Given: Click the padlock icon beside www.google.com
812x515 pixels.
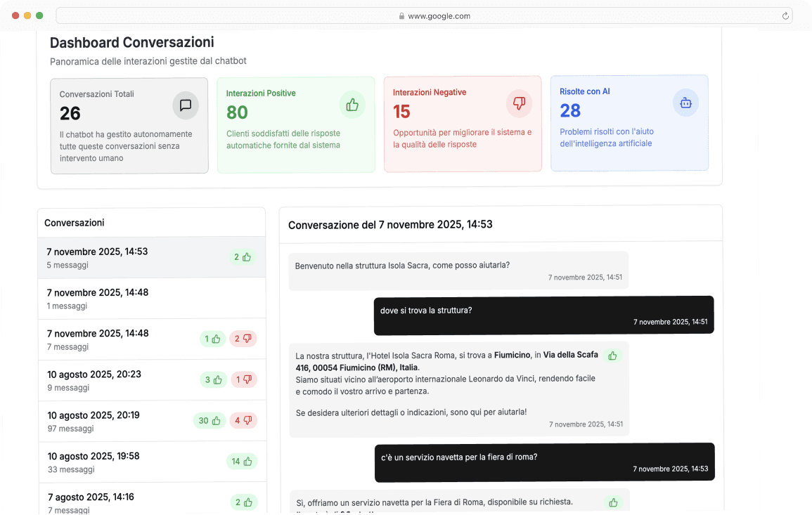Looking at the screenshot, I should coord(402,16).
